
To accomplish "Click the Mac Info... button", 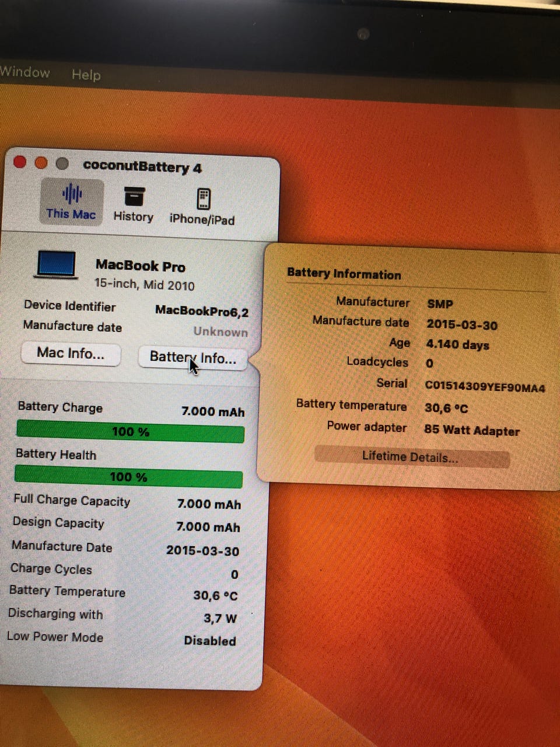I will 71,354.
